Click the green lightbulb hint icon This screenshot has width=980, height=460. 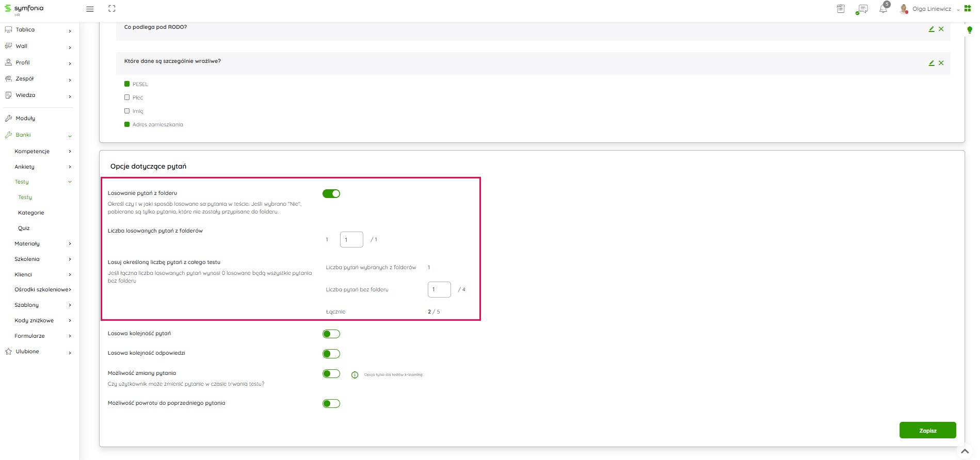tap(970, 30)
